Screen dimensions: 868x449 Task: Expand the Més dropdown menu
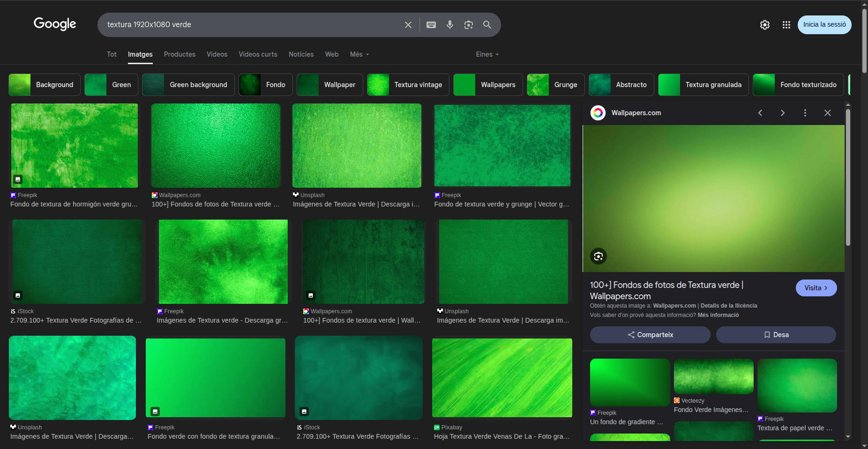359,54
